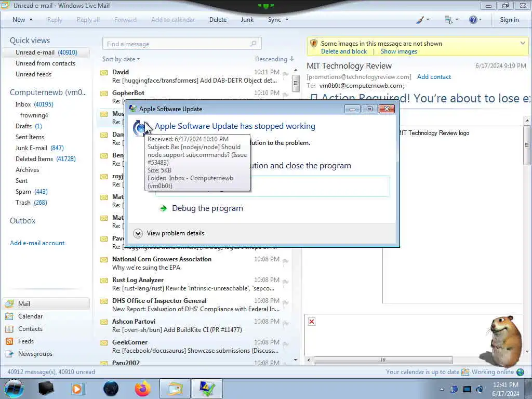Screen dimensions: 532x399
Task: Click message list scrollbar thumb
Action: (x=296, y=83)
